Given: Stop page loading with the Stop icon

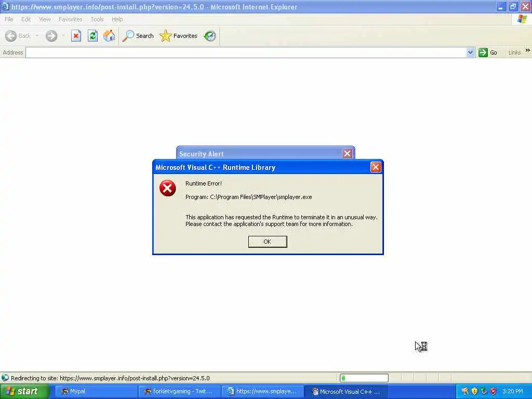Looking at the screenshot, I should pyautogui.click(x=76, y=36).
